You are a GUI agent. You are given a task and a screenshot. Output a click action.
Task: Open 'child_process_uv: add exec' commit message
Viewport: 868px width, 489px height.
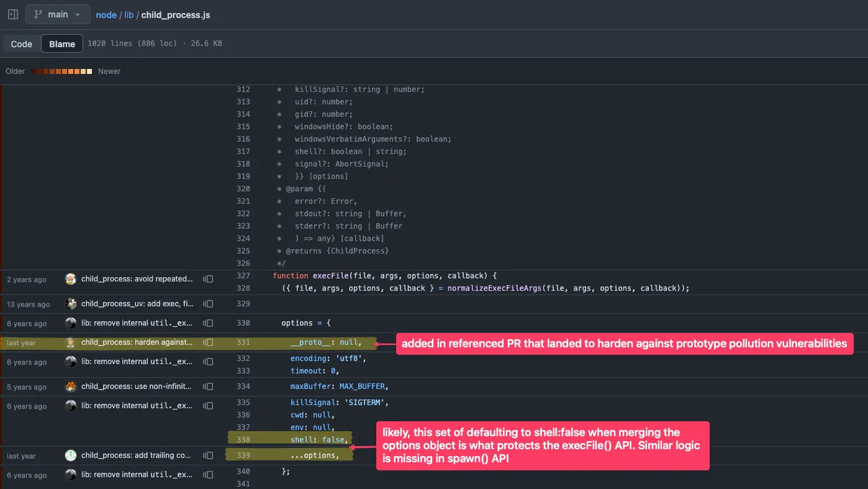tap(137, 304)
